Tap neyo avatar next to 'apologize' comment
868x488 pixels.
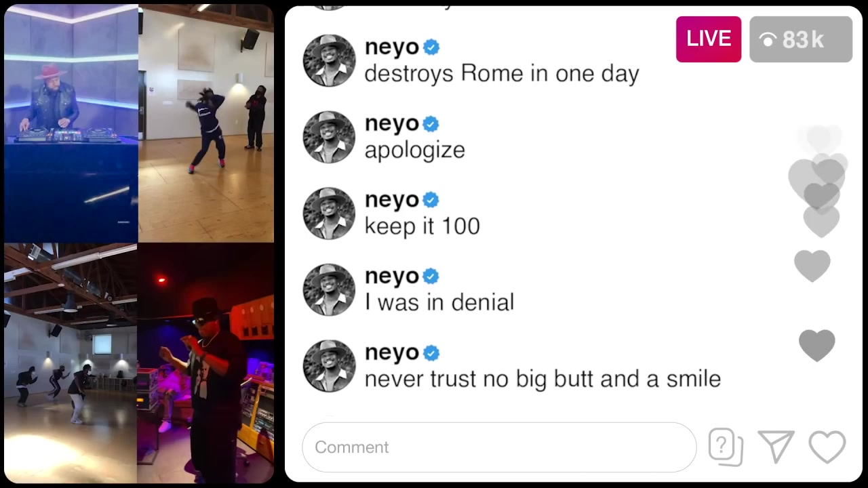click(329, 137)
